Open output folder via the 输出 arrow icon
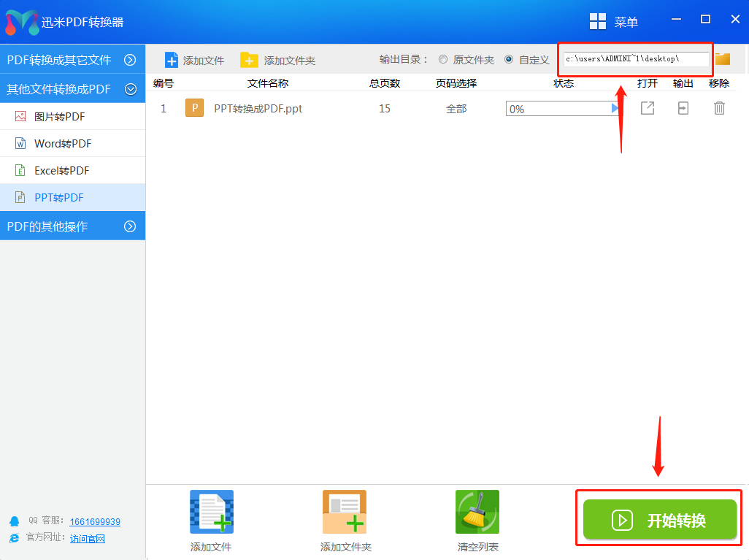This screenshot has width=749, height=560. point(683,107)
